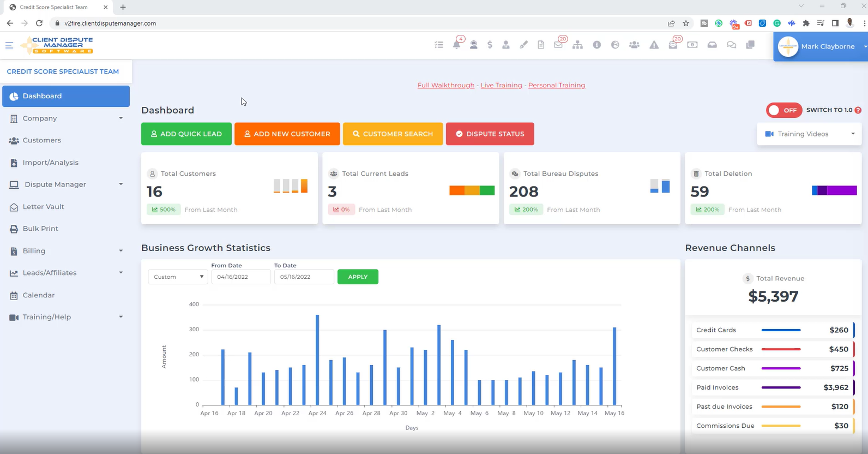Image resolution: width=868 pixels, height=454 pixels.
Task: Expand the Company sidebar menu
Action: tap(66, 118)
